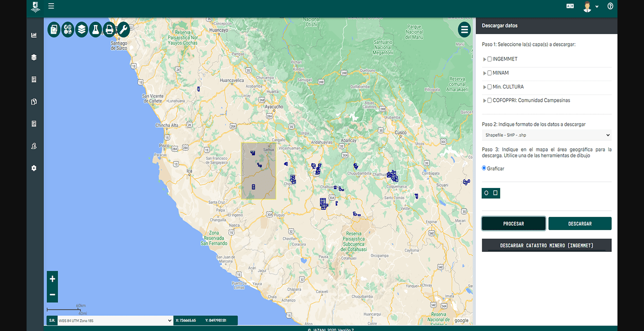Open the user pin icon in the sidebar
The width and height of the screenshot is (644, 331).
click(x=34, y=146)
